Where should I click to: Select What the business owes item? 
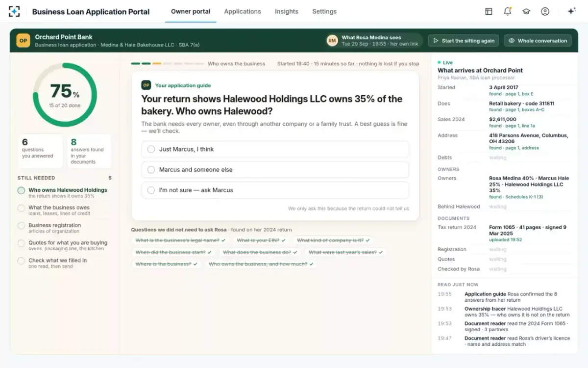pos(64,210)
